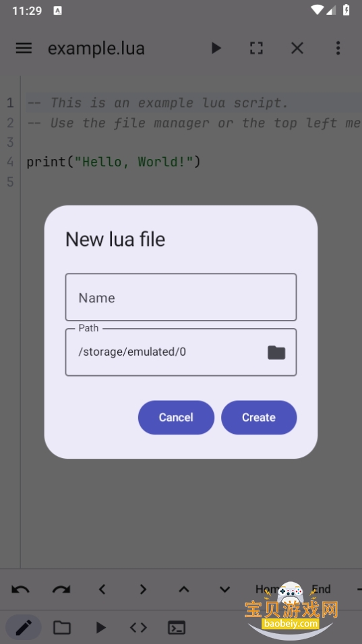
Task: Open the hamburger navigation menu
Action: [x=24, y=48]
